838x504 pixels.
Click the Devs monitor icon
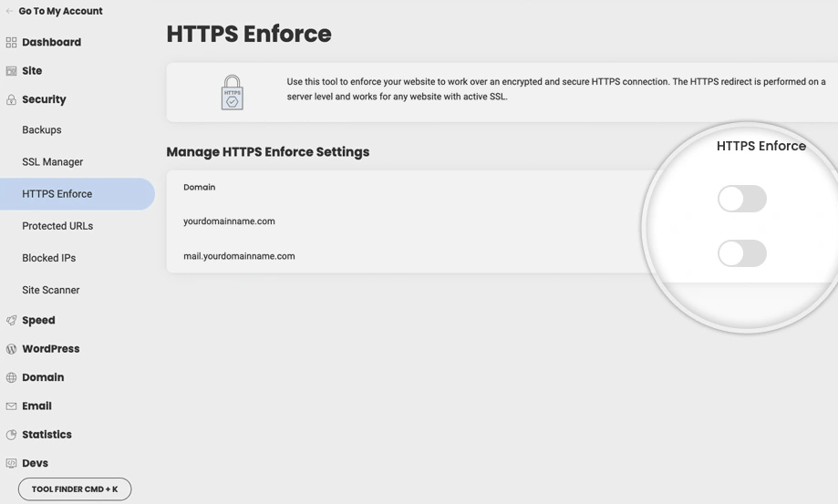click(x=11, y=464)
